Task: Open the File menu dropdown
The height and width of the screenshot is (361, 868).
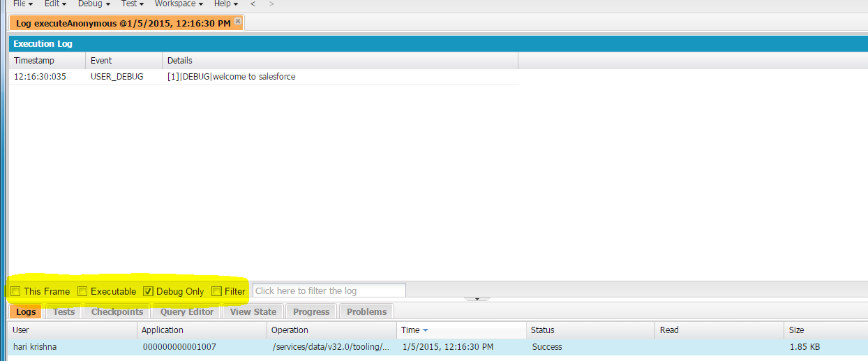Action: (x=23, y=3)
